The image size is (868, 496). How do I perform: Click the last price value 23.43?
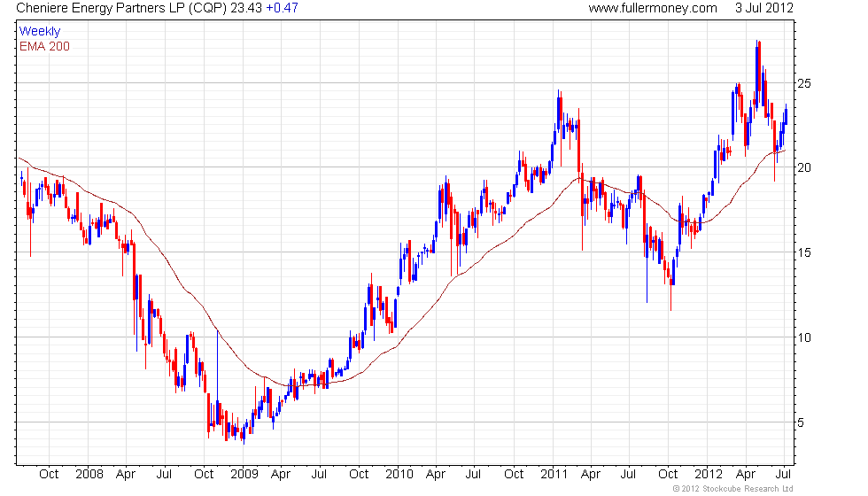[x=246, y=8]
